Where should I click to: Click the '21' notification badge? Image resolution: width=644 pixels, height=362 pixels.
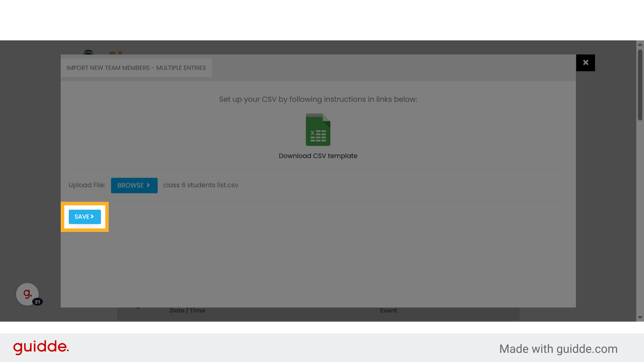click(x=38, y=302)
